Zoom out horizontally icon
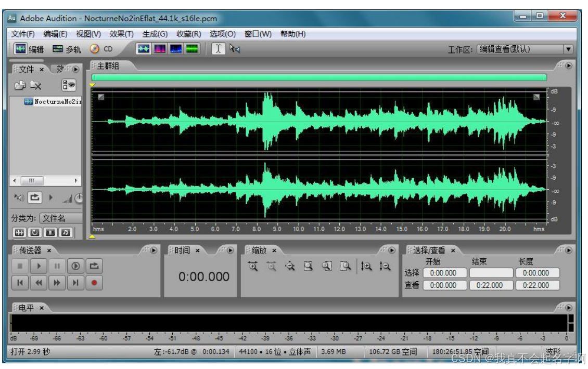This screenshot has width=588, height=369. click(272, 266)
